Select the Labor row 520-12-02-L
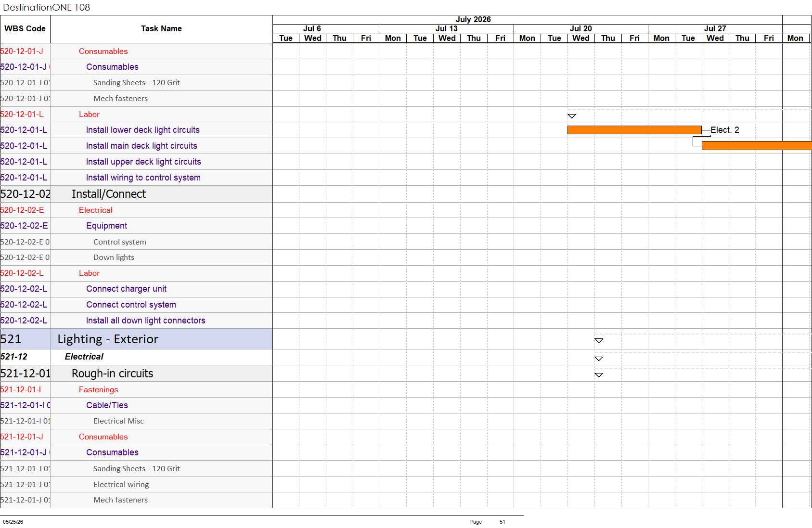812x528 pixels. pyautogui.click(x=136, y=273)
